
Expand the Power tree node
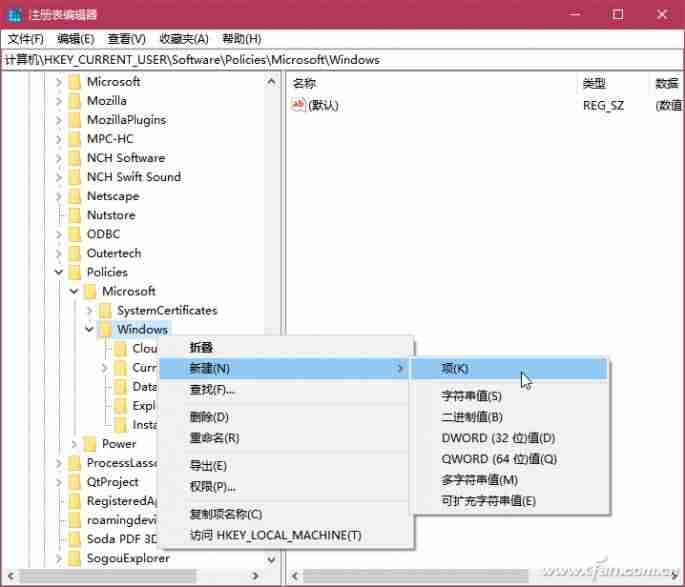point(74,444)
